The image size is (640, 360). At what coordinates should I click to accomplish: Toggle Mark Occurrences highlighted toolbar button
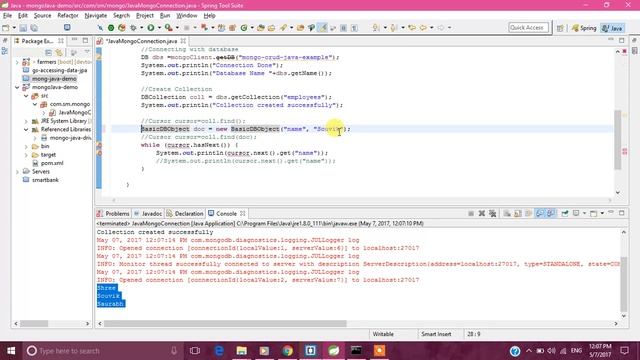[x=322, y=28]
